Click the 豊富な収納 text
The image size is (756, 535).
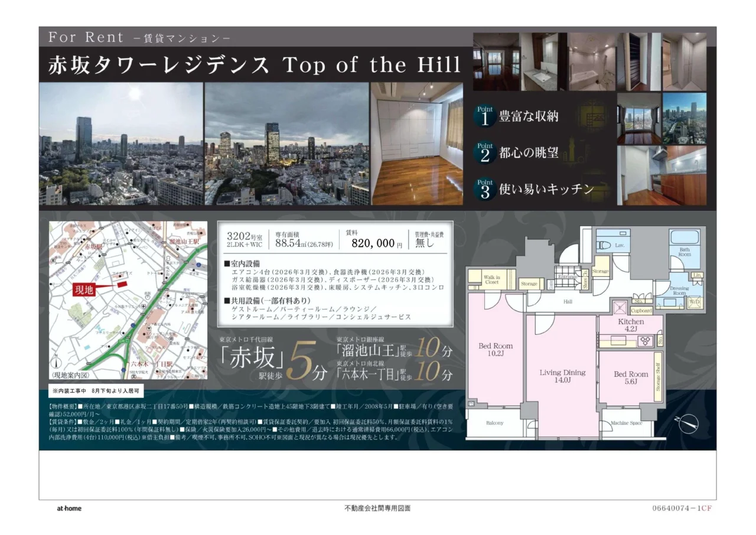pos(529,116)
